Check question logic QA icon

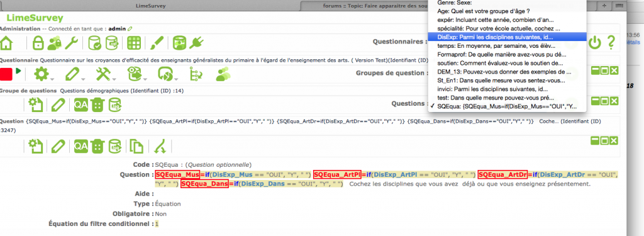point(81,146)
